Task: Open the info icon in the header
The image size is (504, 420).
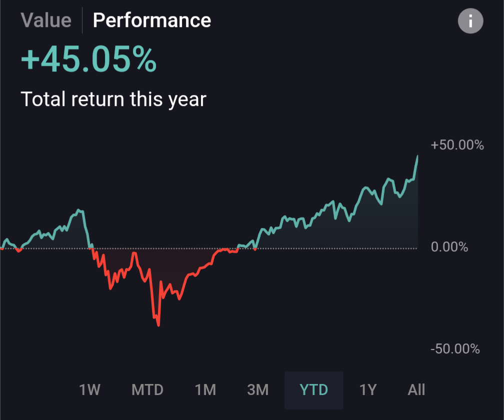Action: (470, 21)
